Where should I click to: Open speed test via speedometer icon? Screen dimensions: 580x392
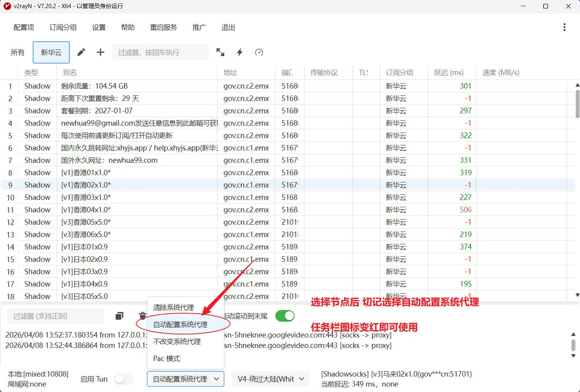click(259, 52)
